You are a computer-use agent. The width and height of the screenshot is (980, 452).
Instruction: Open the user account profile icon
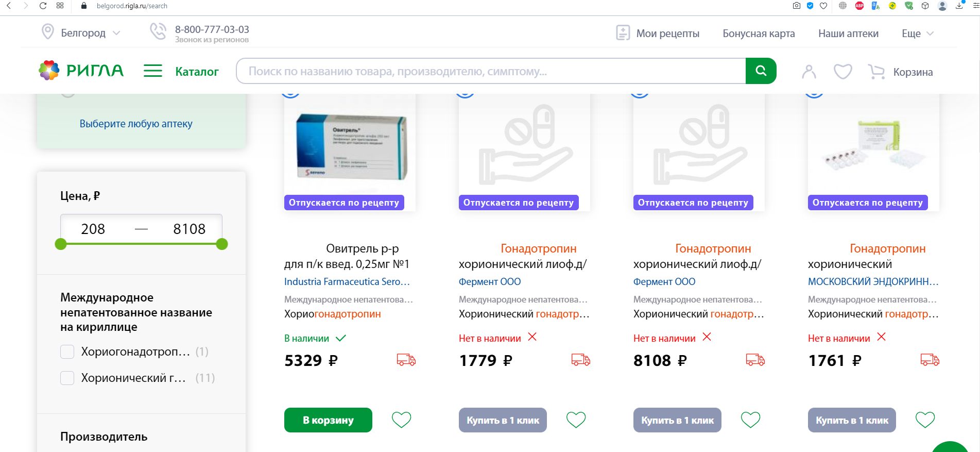point(809,72)
